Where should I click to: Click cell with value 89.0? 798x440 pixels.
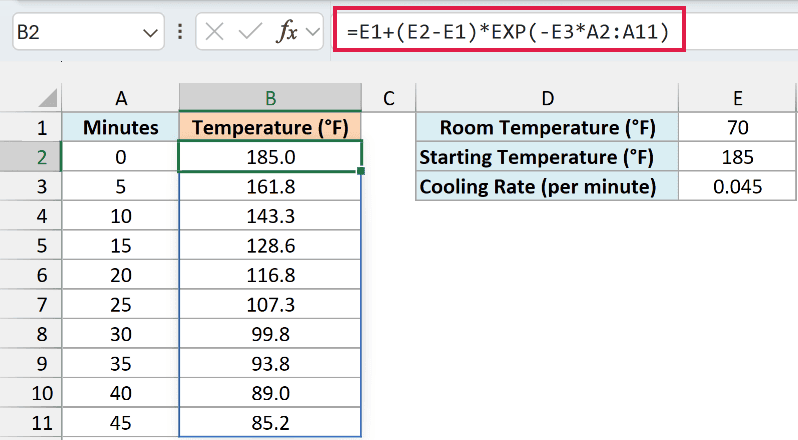pos(270,393)
